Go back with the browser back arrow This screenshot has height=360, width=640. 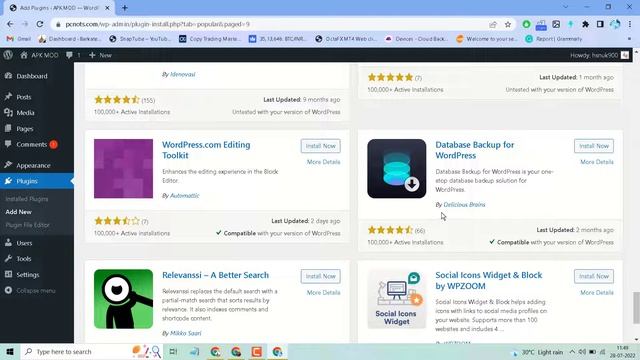click(10, 24)
